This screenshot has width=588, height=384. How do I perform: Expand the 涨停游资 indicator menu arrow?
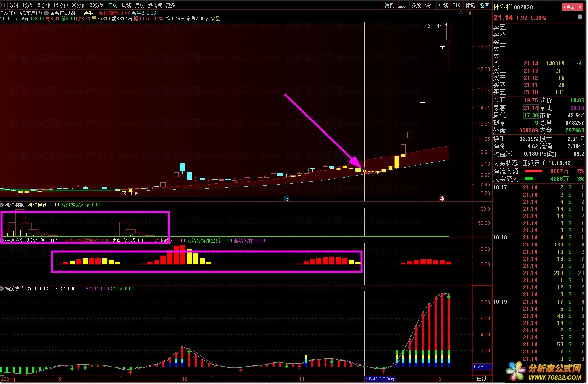[2, 241]
